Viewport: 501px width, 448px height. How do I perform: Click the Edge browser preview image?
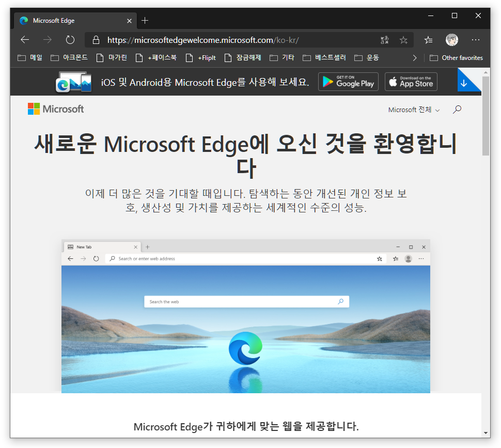[246, 316]
